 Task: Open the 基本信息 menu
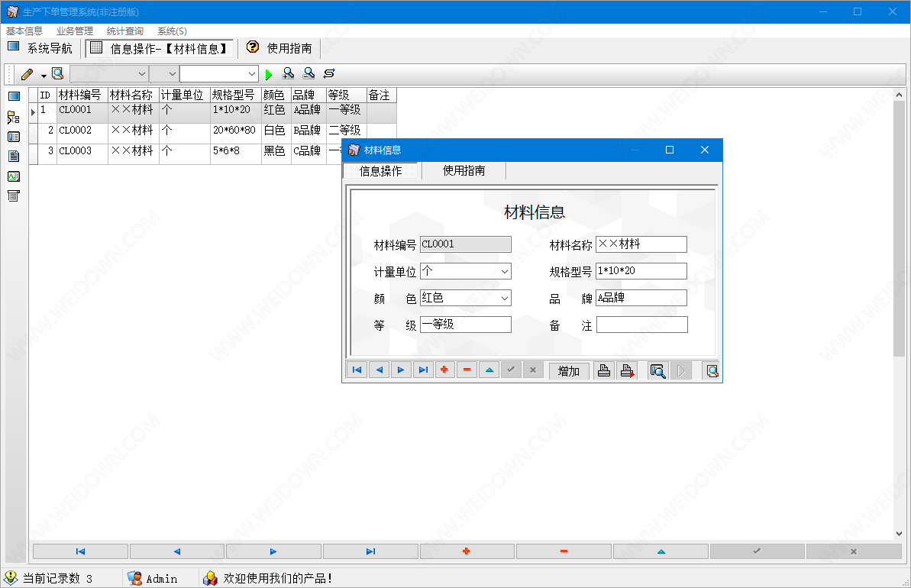coord(24,31)
